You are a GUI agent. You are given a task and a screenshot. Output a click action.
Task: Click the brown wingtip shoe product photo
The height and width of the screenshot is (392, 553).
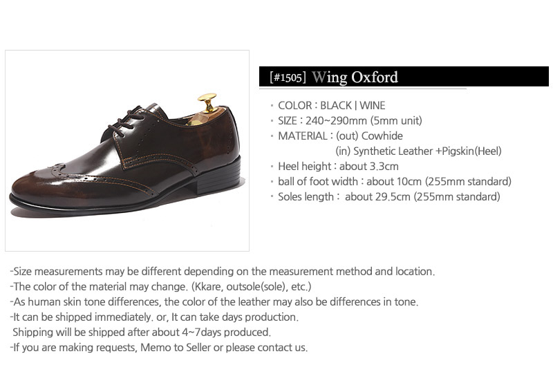click(x=127, y=151)
